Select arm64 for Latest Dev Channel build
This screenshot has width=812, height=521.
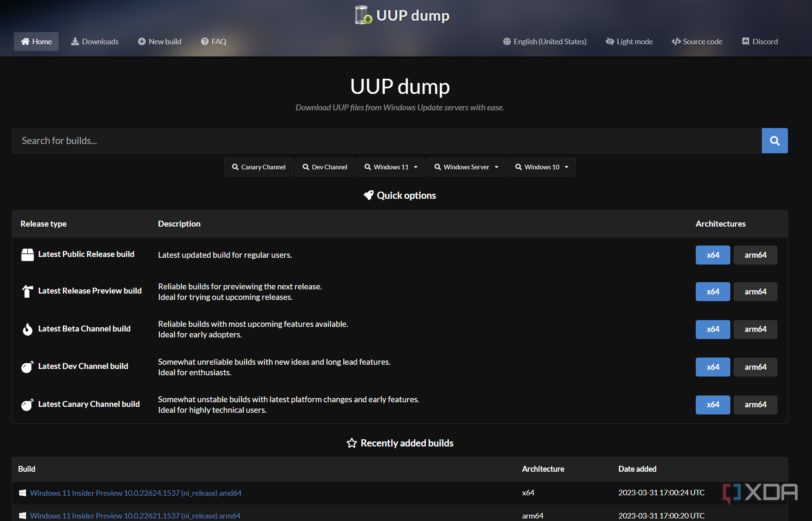pos(755,367)
